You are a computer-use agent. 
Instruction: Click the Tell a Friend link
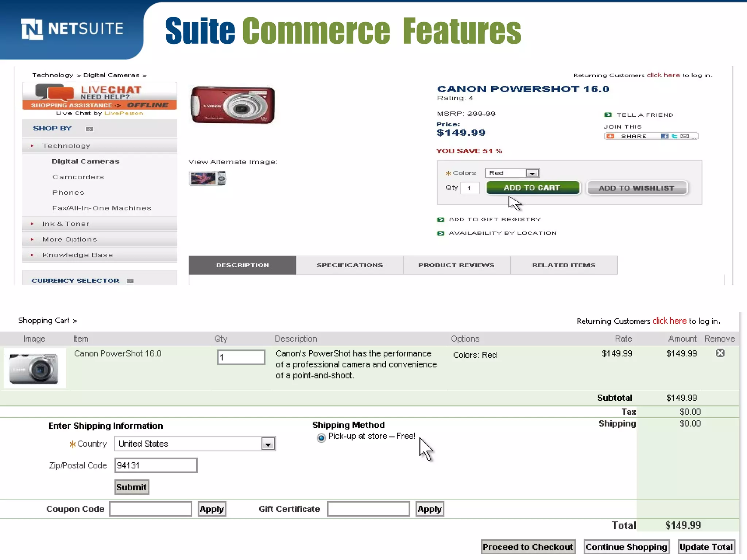point(645,115)
